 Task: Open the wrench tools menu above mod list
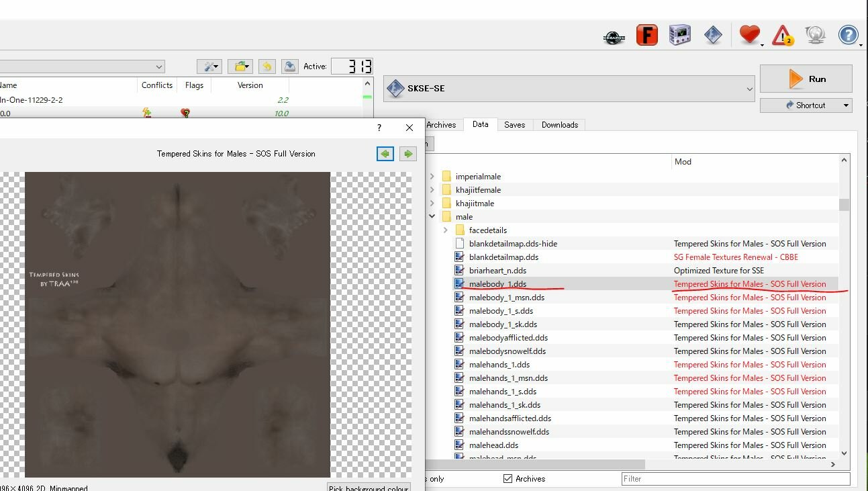(x=209, y=66)
